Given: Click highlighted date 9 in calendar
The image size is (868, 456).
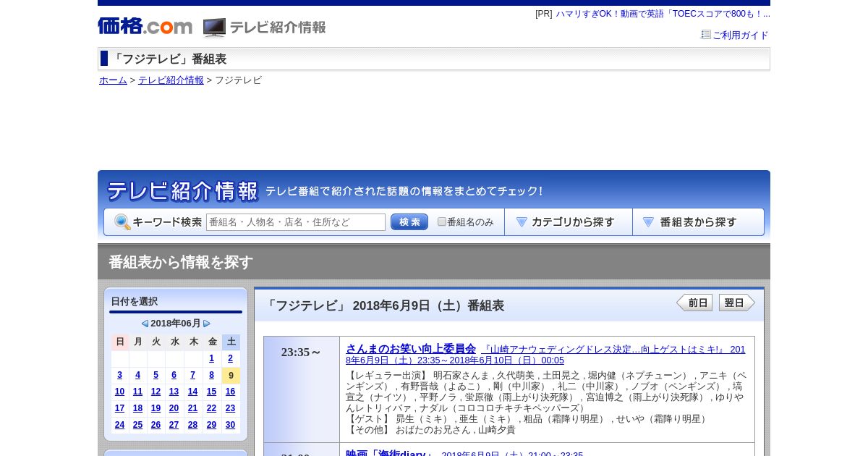Looking at the screenshot, I should point(231,375).
